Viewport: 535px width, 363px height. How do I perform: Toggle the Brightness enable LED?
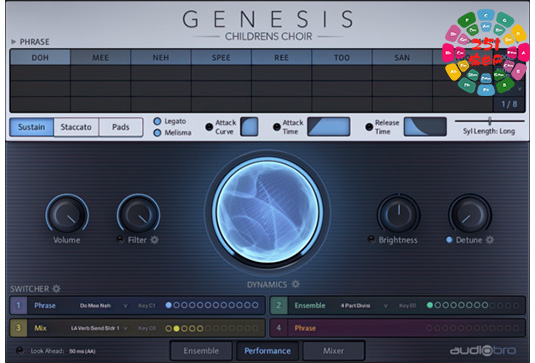click(371, 239)
